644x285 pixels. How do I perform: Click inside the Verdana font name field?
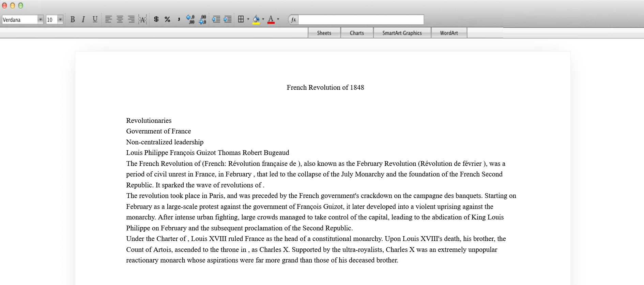click(x=20, y=19)
